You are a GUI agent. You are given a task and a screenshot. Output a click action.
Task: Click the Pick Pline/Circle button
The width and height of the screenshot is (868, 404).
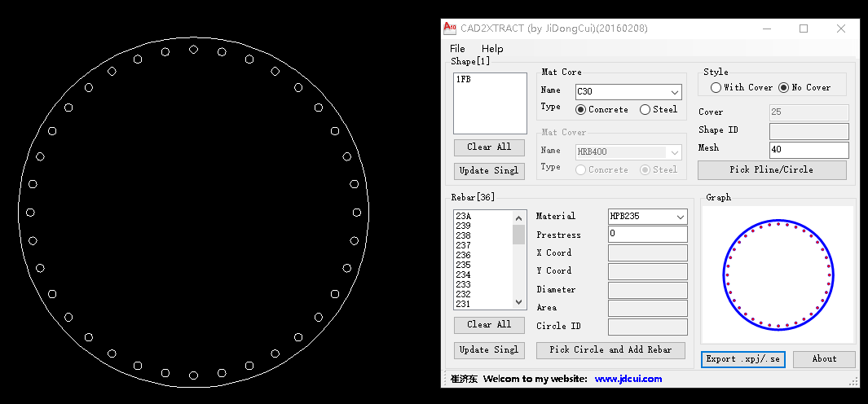click(x=772, y=170)
